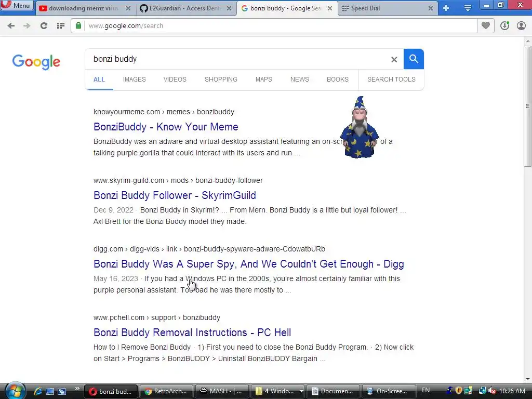Switch to On-Screen Keyboard taskbar button
The height and width of the screenshot is (399, 532).
[389, 391]
